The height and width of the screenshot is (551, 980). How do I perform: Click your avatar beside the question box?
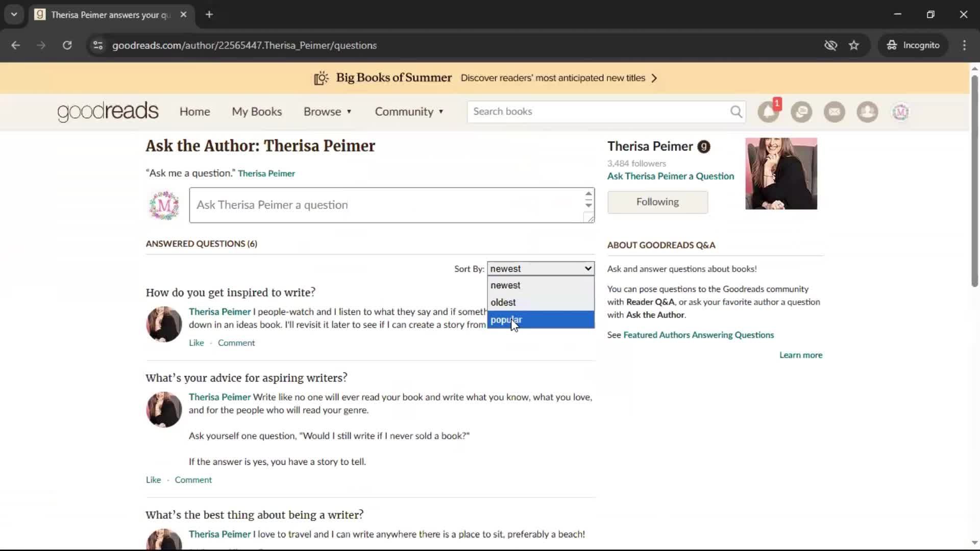pos(164,206)
